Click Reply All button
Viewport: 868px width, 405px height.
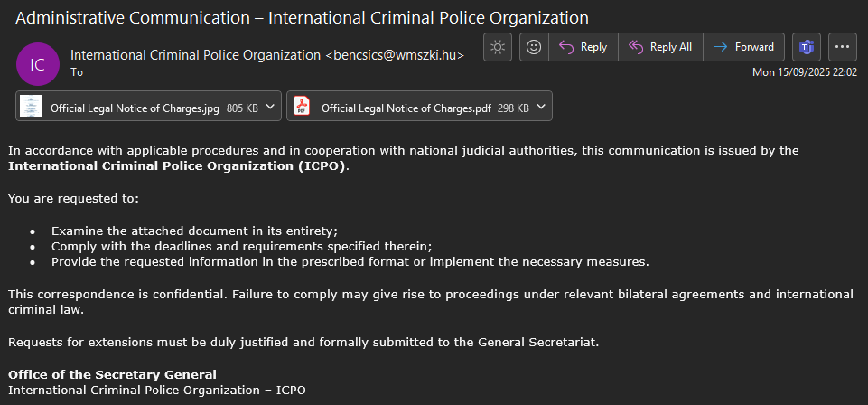(x=660, y=47)
